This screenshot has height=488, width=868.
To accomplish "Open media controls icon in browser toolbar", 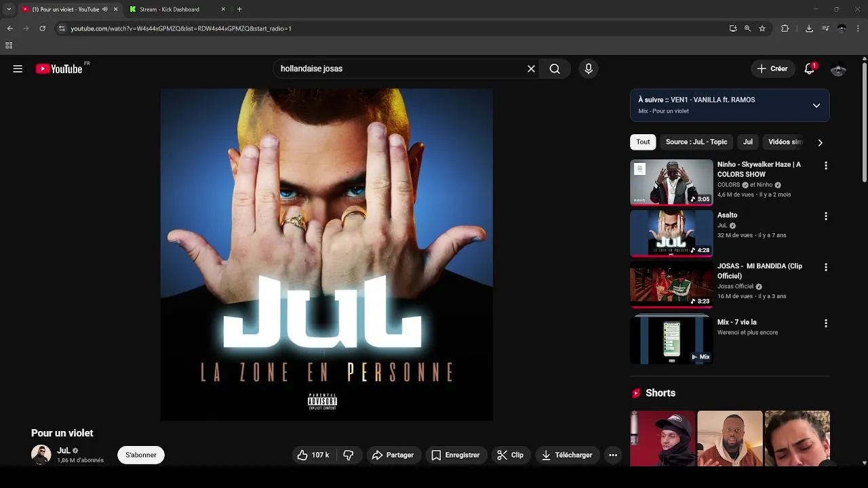I will [825, 28].
